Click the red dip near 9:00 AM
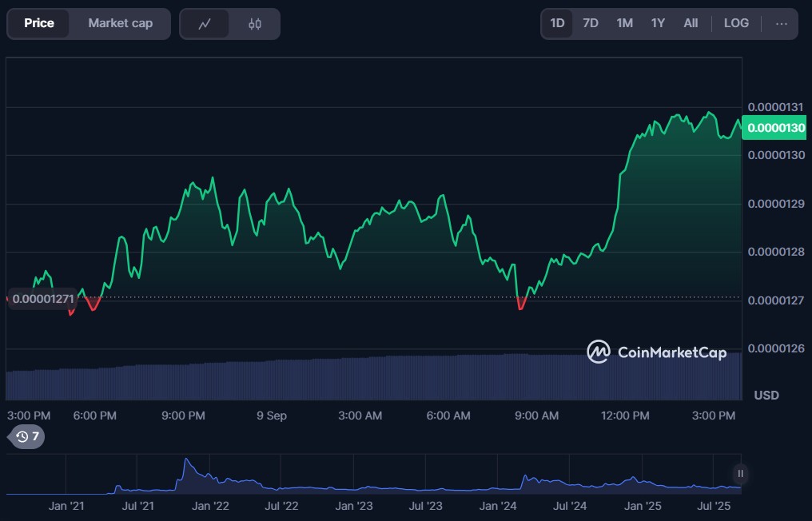This screenshot has width=812, height=521. point(521,304)
